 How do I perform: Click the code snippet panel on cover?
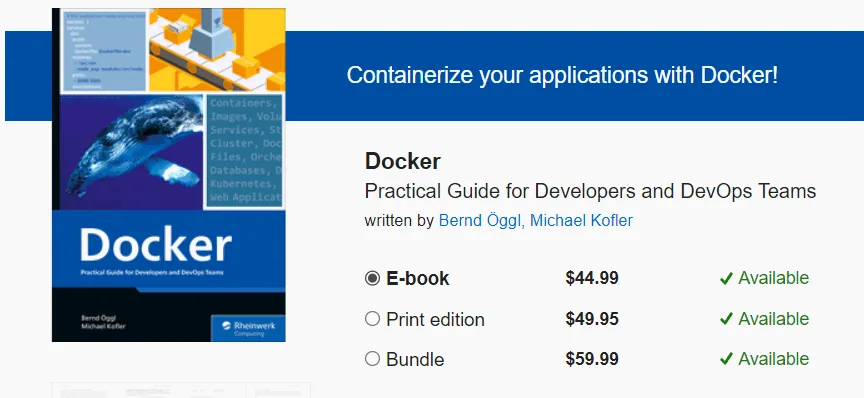(104, 50)
